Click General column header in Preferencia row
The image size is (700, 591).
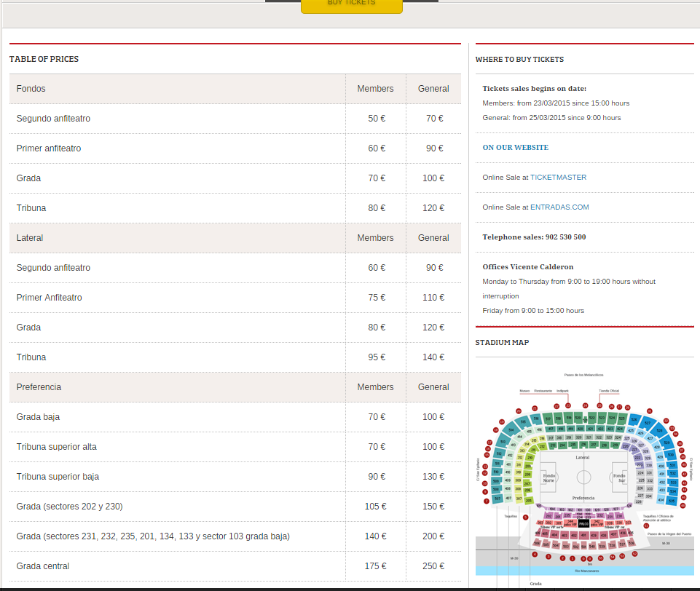433,388
